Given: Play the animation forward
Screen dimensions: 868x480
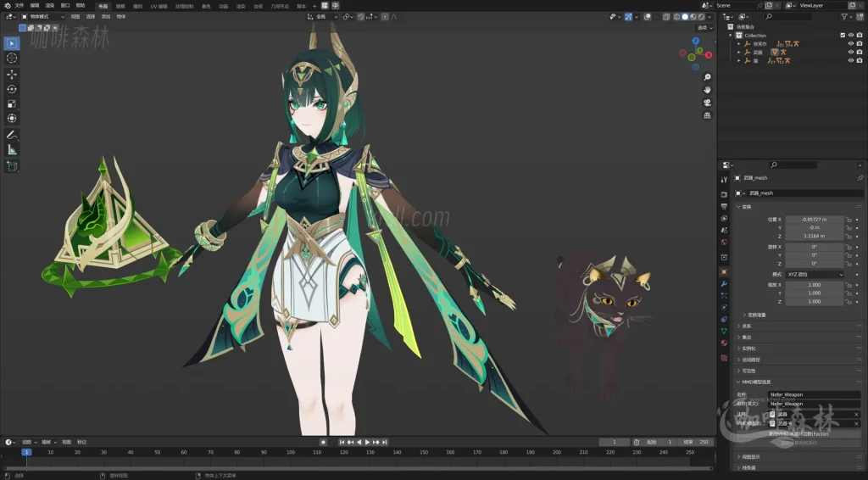Looking at the screenshot, I should [x=368, y=443].
